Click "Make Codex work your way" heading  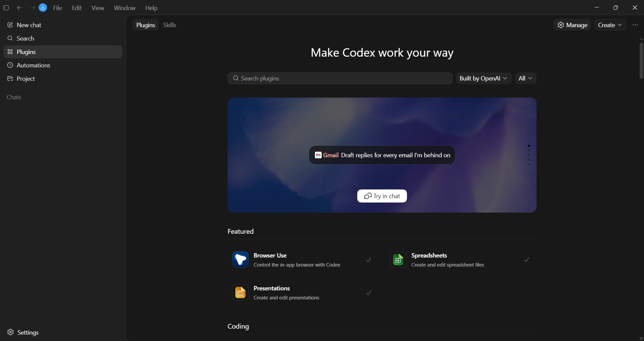click(x=382, y=53)
